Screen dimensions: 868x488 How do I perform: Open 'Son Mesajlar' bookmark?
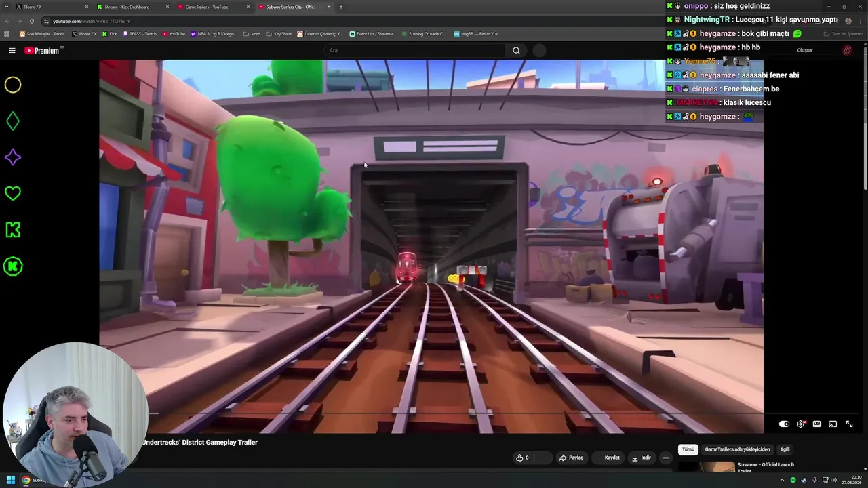[x=43, y=34]
